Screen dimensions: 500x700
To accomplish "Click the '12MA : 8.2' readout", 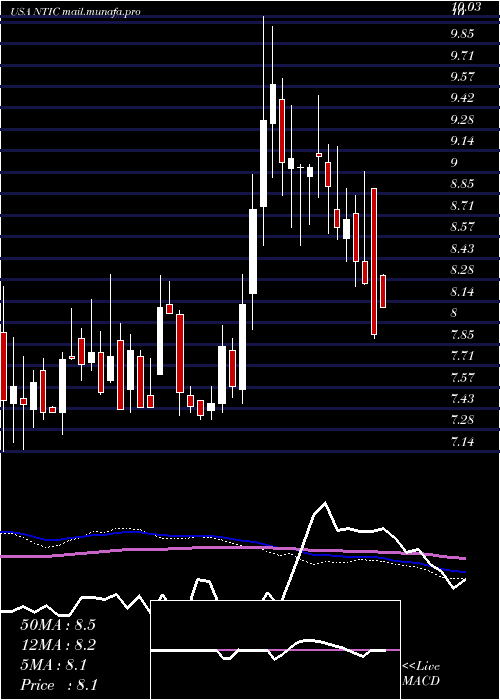I will 58,645.
